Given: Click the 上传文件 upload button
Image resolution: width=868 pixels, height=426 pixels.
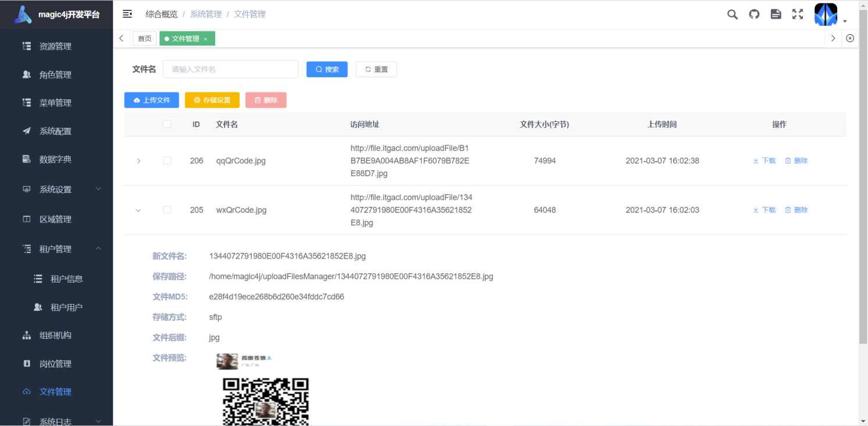Looking at the screenshot, I should point(151,100).
